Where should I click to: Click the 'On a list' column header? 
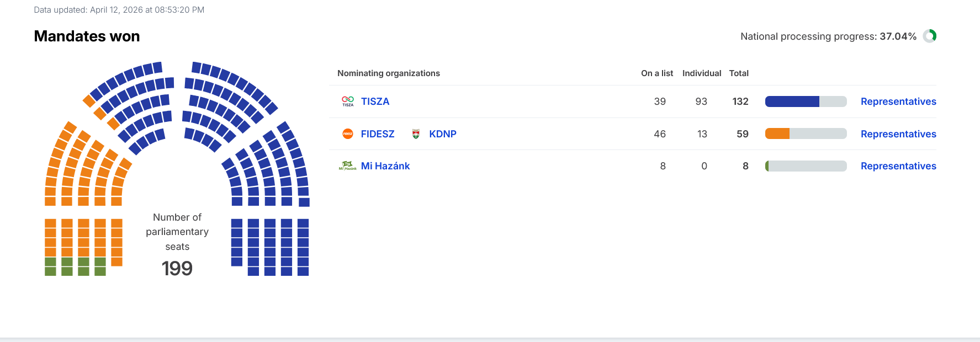click(657, 73)
